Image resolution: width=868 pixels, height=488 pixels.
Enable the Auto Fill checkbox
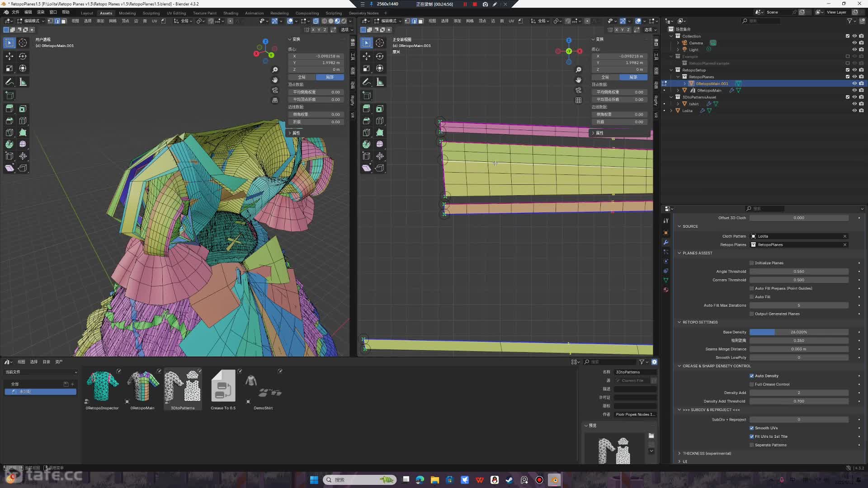[752, 297]
